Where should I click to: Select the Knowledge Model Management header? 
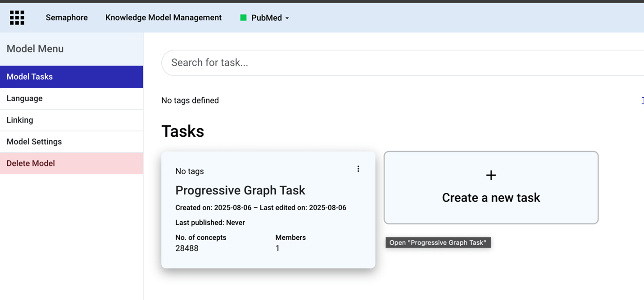pos(163,17)
